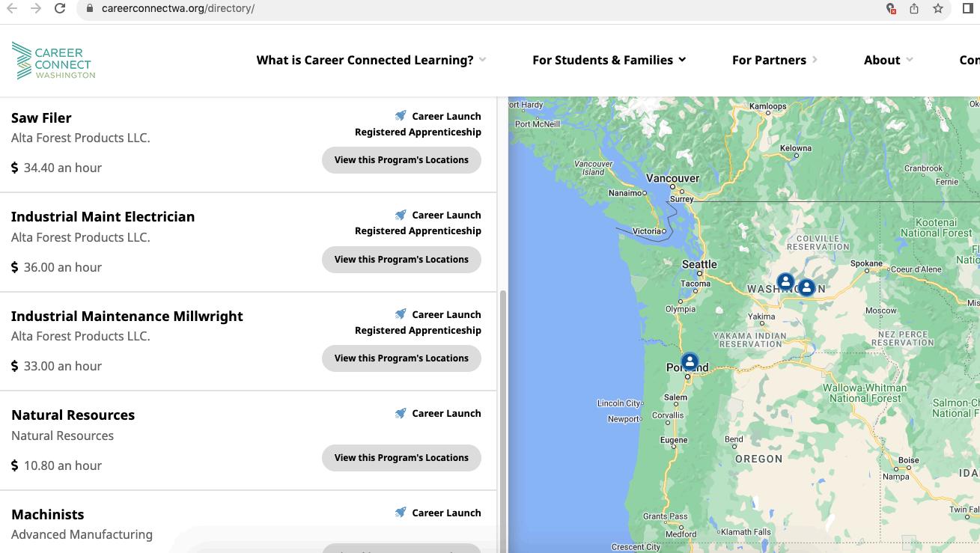The image size is (980, 553).
Task: Open the Industrial Maintenance Millwright listing title
Action: pyautogui.click(x=127, y=316)
